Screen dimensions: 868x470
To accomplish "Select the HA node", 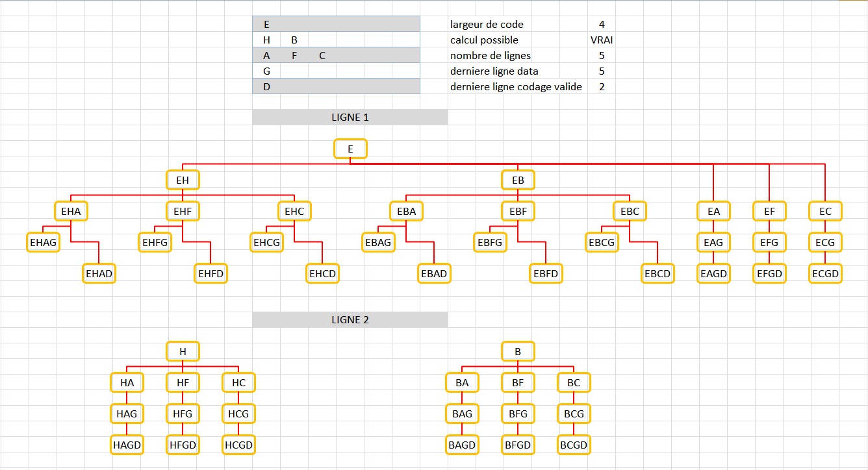I will click(x=127, y=382).
